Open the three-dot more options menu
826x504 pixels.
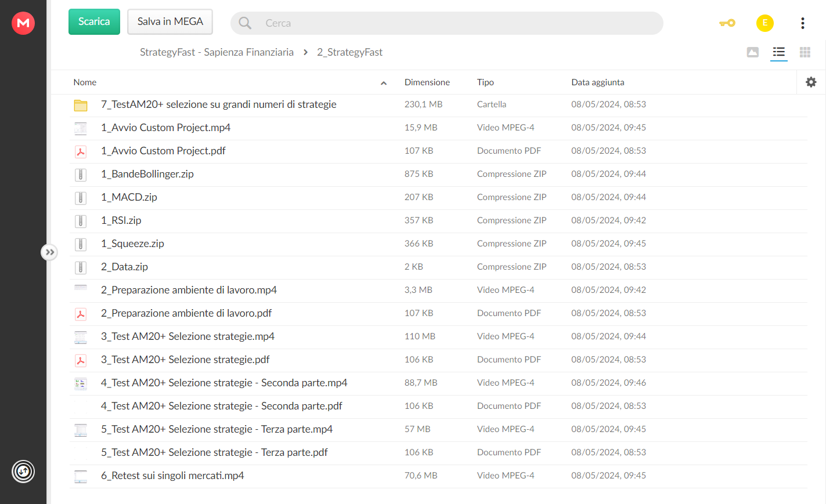point(802,23)
